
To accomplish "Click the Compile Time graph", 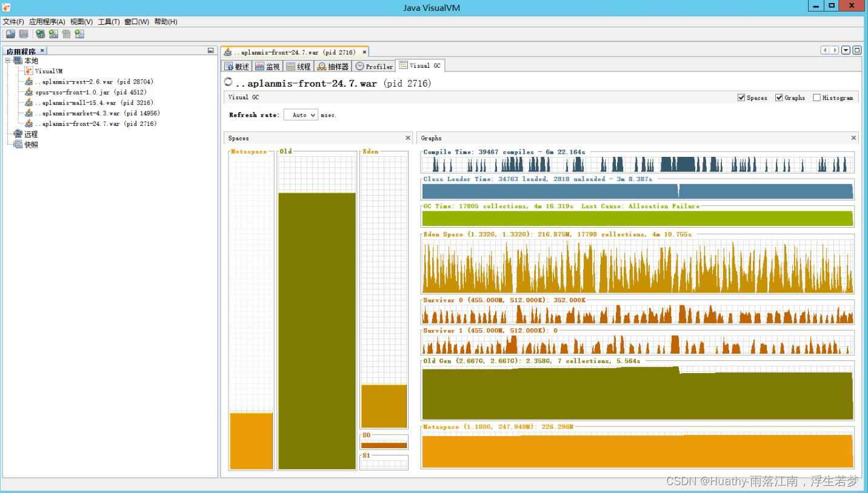I will coord(638,164).
